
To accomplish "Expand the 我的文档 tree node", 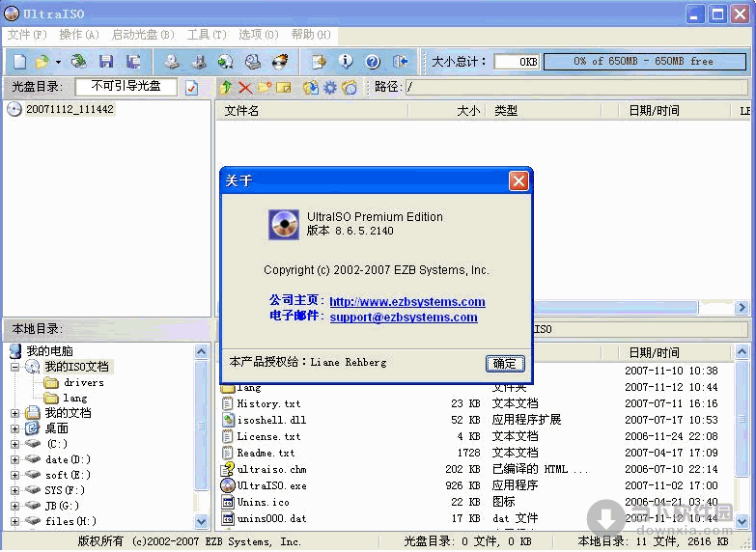I will coord(15,413).
